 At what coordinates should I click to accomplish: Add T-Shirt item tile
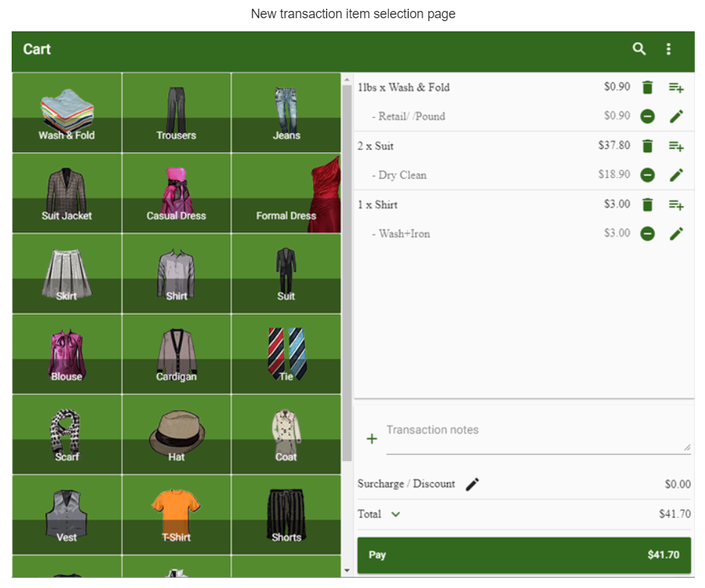click(x=176, y=514)
